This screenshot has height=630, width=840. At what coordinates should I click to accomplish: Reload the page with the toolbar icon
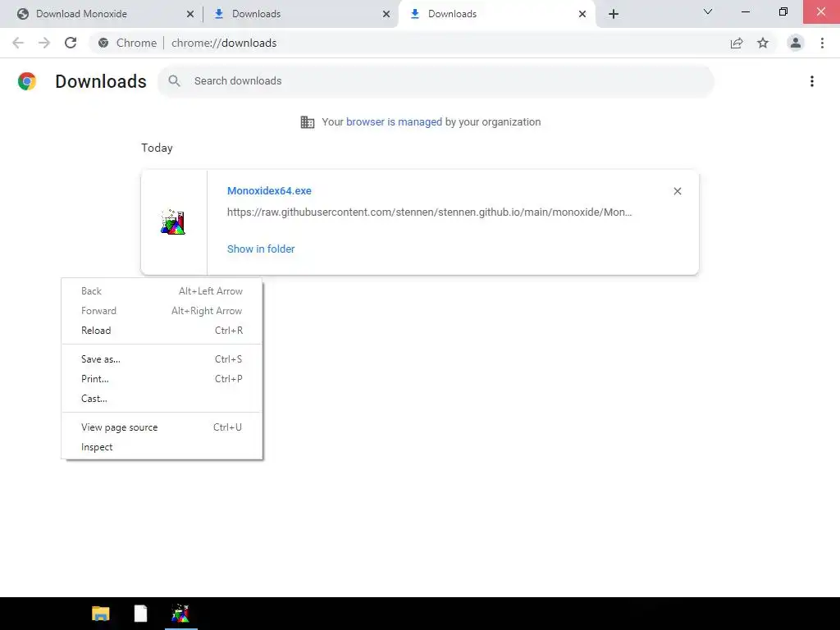71,43
